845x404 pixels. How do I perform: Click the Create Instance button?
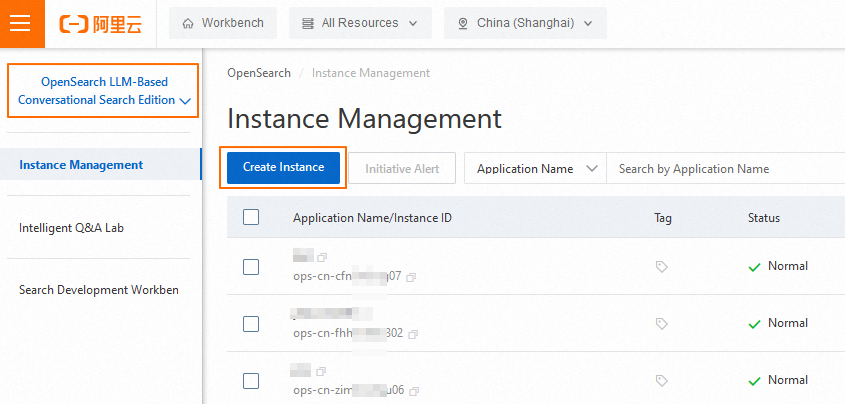[283, 168]
